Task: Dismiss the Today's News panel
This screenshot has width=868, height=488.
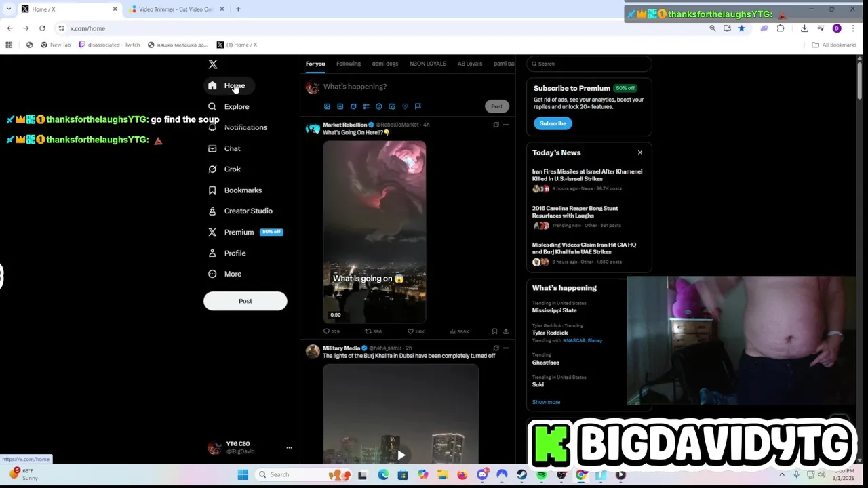Action: [639, 152]
